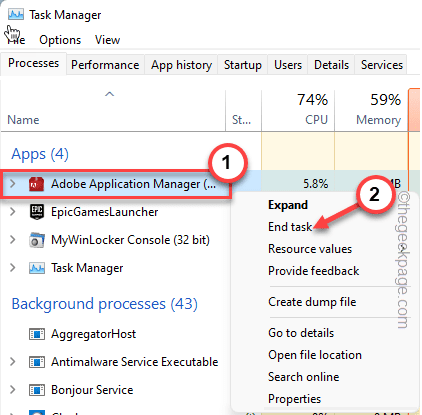
Task: Click the Task Manager title bar icon
Action: tap(16, 15)
